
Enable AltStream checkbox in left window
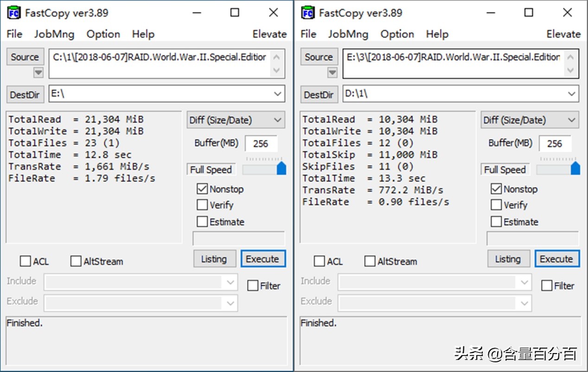[76, 261]
